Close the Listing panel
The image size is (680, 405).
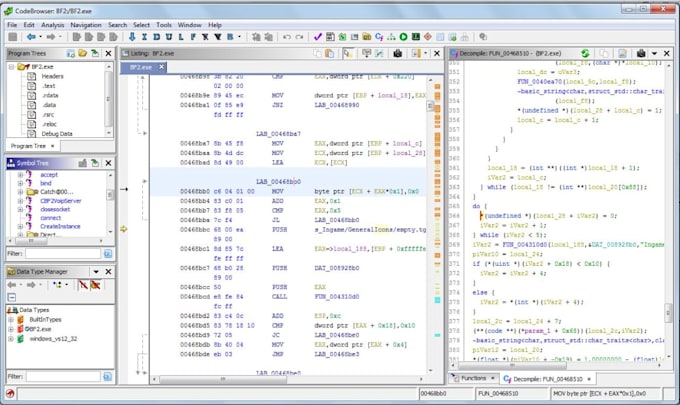(x=437, y=53)
